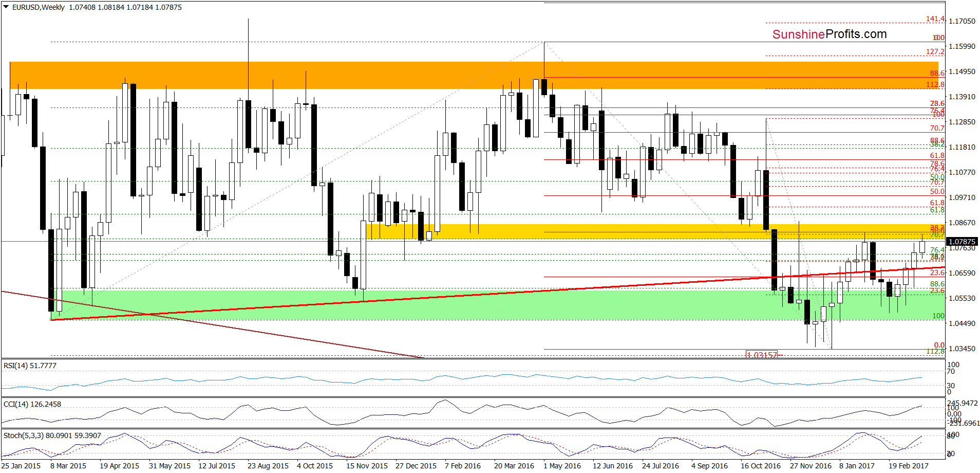This screenshot has width=980, height=473.
Task: Open the chart menu triangle beside EURUSD,Weekly
Action: click(x=6, y=7)
